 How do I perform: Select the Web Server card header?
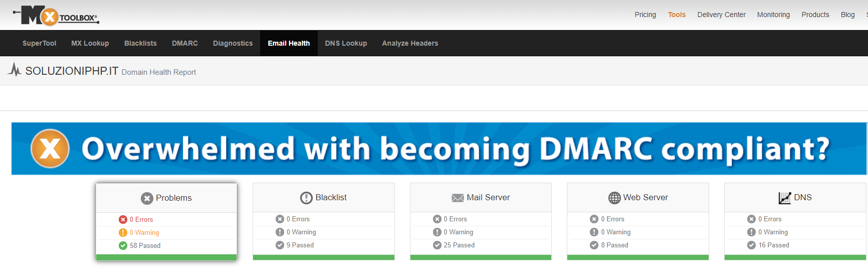638,198
